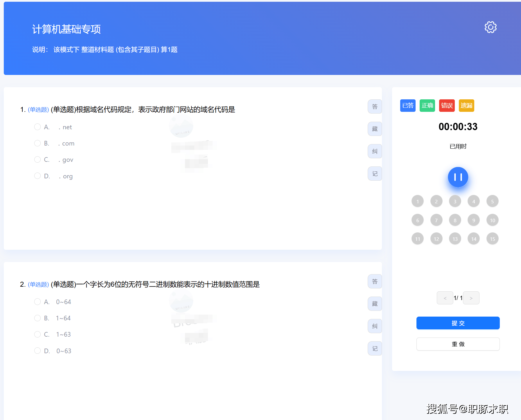
Task: Click the red 错误 status tag
Action: 447,105
